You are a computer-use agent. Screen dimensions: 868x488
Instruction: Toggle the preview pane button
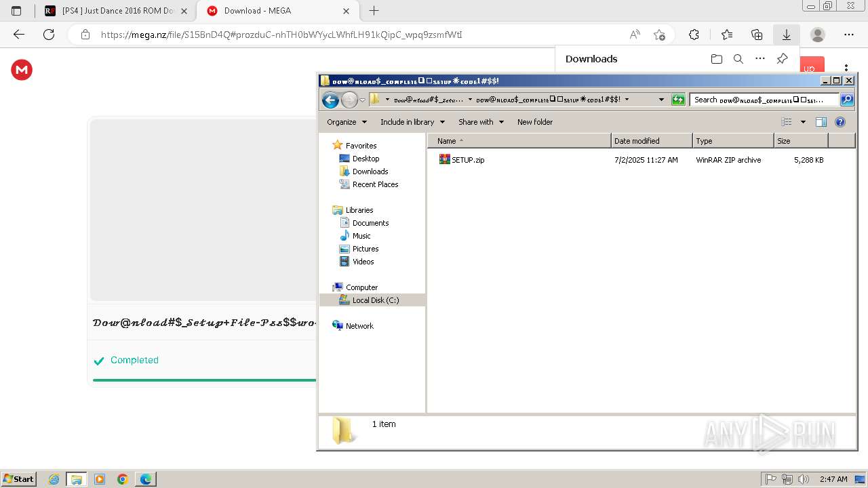coord(821,122)
